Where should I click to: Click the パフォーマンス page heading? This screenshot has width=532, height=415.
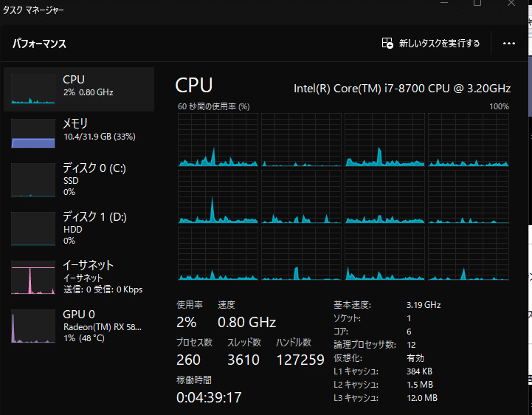[39, 44]
